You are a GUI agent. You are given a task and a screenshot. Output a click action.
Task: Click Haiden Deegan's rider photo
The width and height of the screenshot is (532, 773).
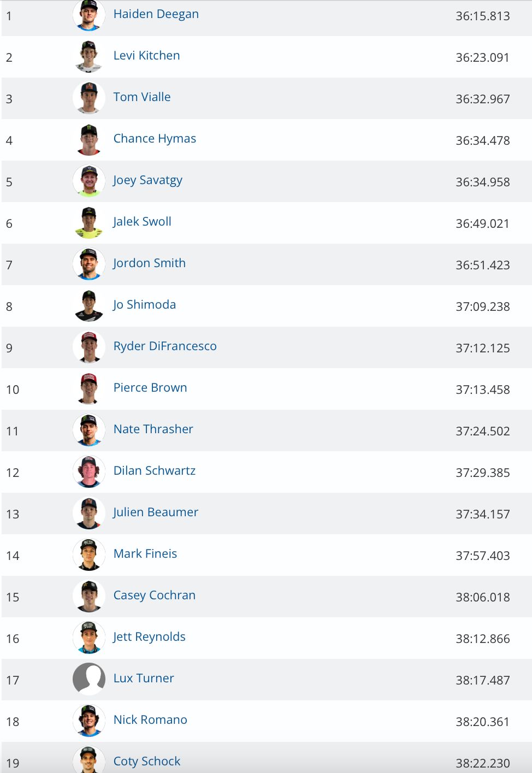tap(88, 15)
